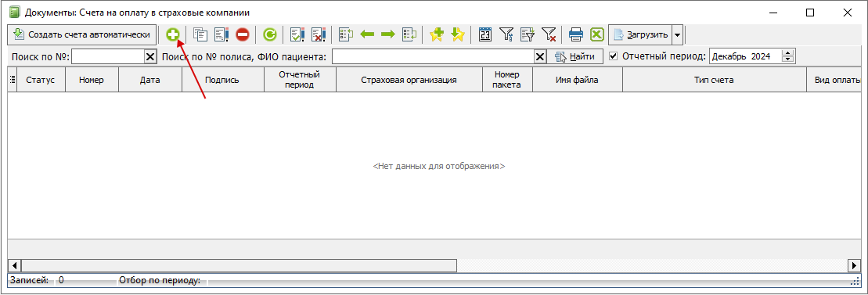
Task: Click the green right arrow icon
Action: (x=388, y=35)
